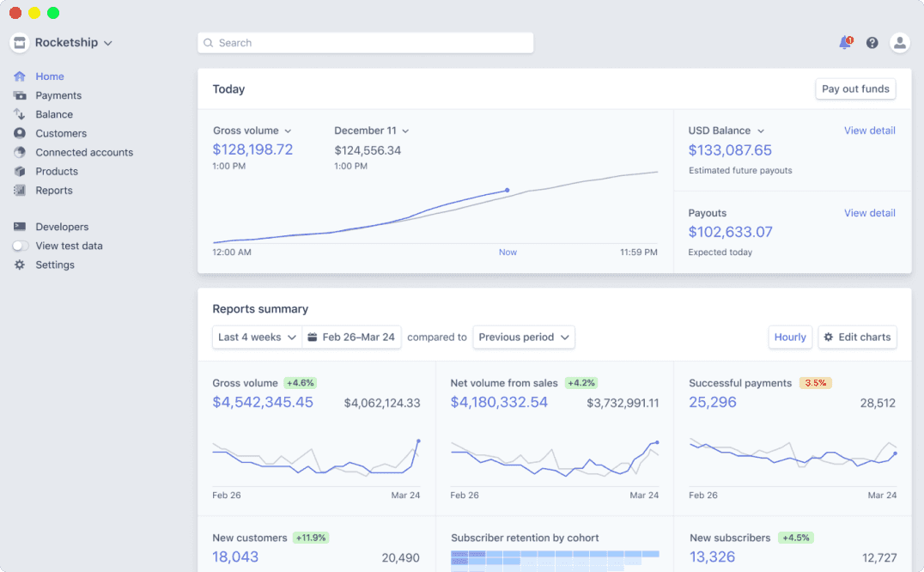This screenshot has height=572, width=924.
Task: Click the Connected accounts globe icon
Action: tap(20, 152)
